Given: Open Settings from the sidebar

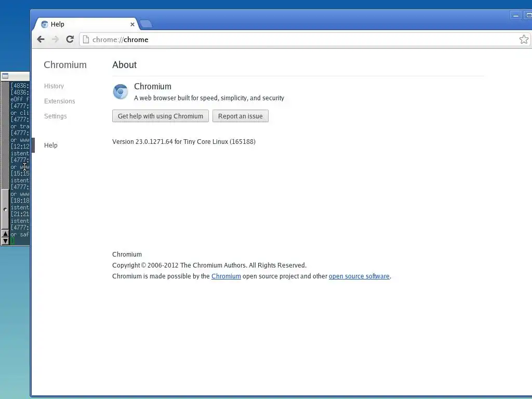Looking at the screenshot, I should tap(56, 116).
